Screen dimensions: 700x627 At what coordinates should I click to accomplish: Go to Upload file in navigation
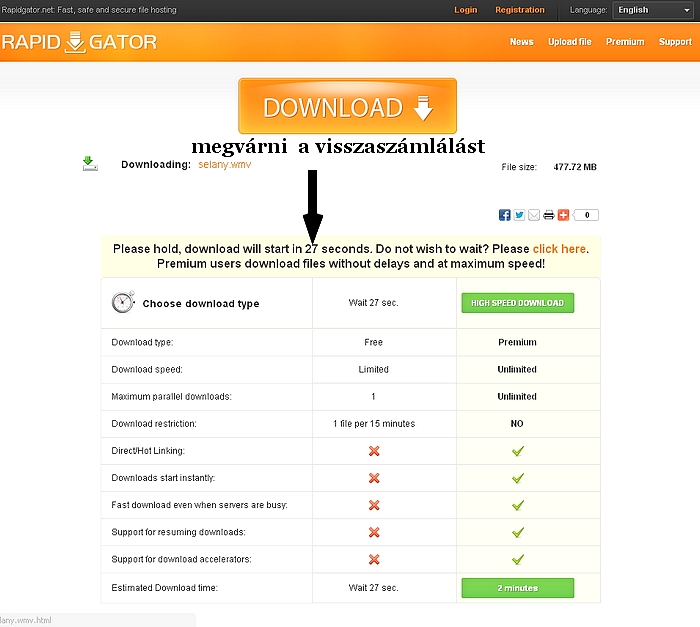coord(569,42)
